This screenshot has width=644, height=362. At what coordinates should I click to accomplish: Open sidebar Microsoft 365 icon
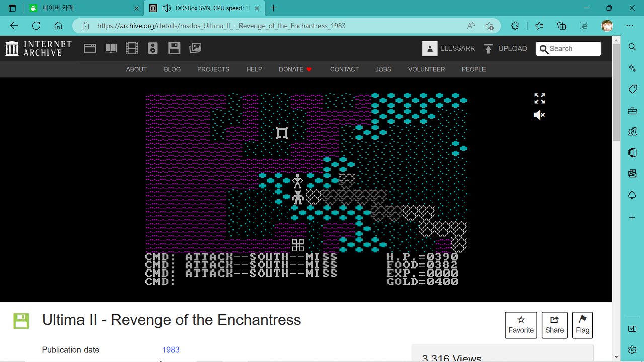[632, 153]
